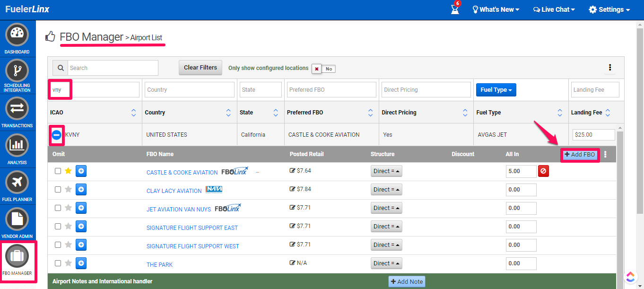This screenshot has width=644, height=289.
Task: Expand Castle & Cooke Aviation plus button
Action: (x=81, y=171)
